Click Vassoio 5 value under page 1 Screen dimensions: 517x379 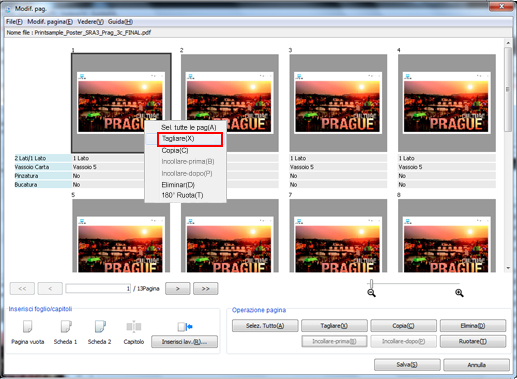coord(85,167)
